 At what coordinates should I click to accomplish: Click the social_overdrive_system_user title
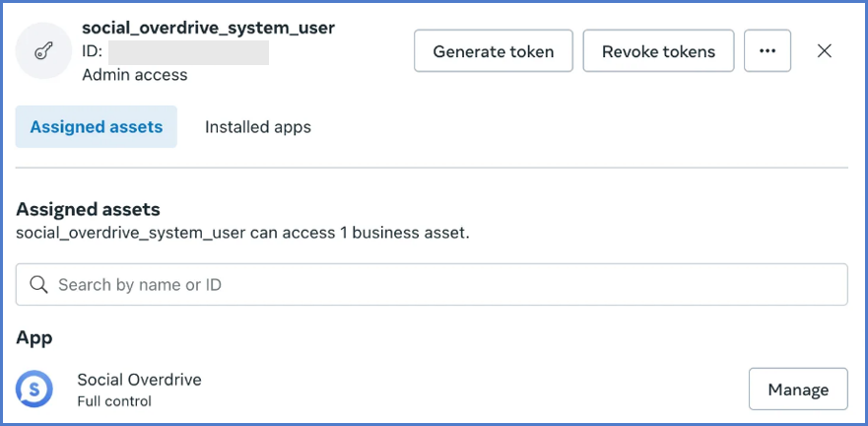click(208, 28)
